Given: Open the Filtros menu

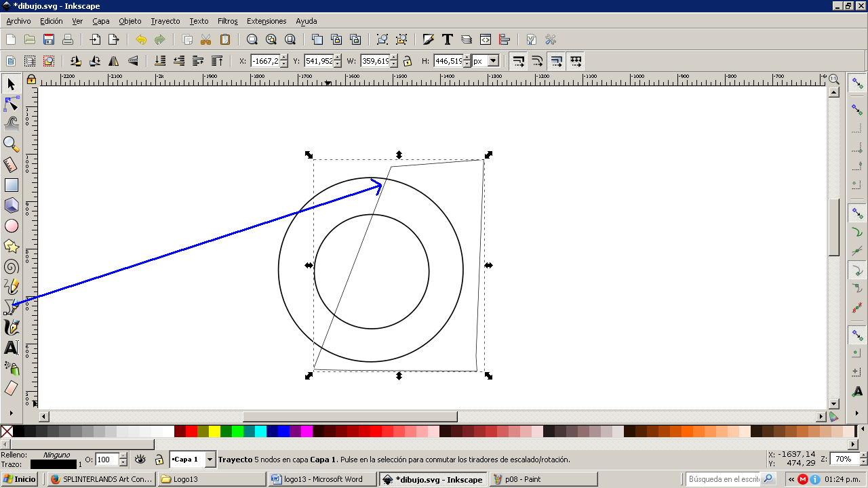Looking at the screenshot, I should 227,21.
